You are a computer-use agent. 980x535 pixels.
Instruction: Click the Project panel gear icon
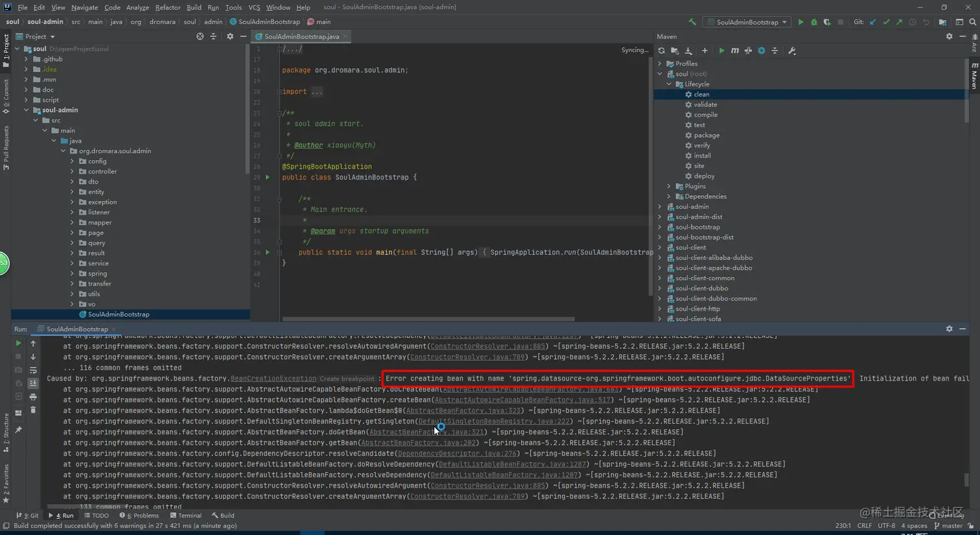pos(229,36)
